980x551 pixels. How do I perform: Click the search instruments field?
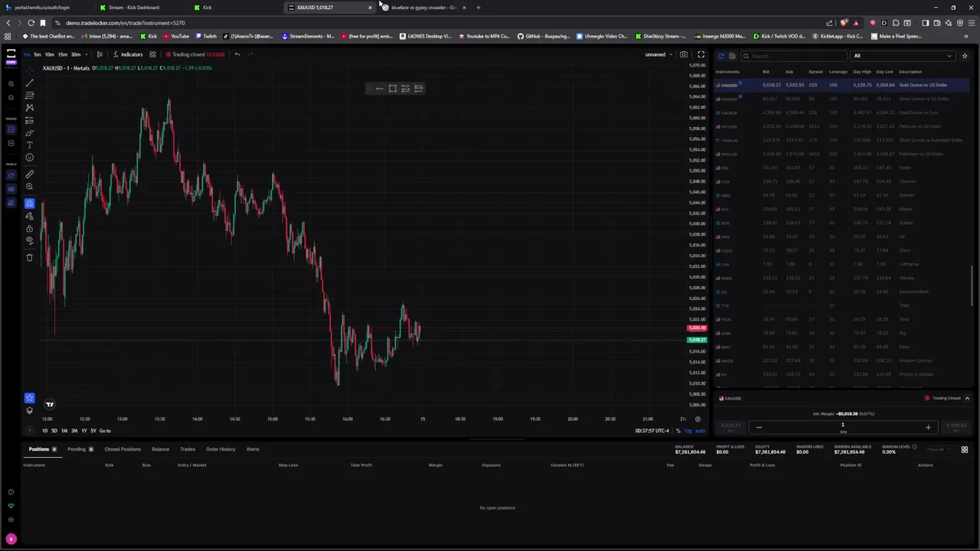coord(794,56)
